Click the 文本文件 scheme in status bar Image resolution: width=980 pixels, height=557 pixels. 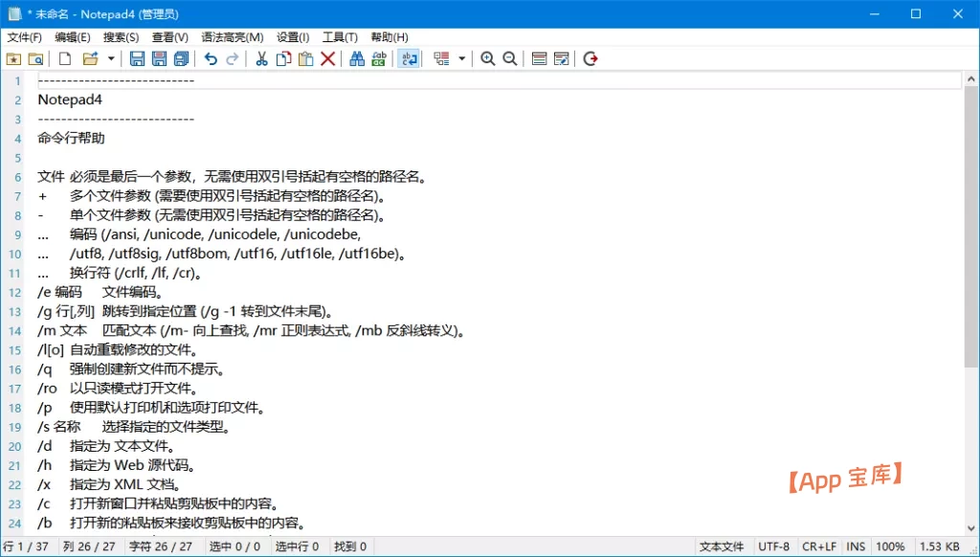click(722, 546)
